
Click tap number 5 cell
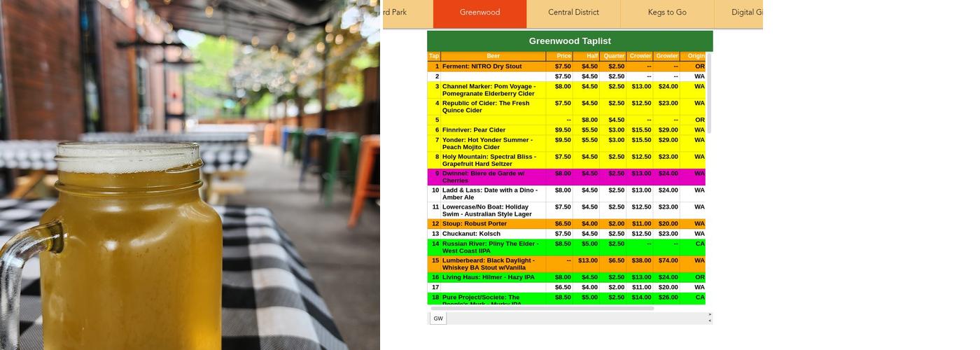click(x=434, y=120)
